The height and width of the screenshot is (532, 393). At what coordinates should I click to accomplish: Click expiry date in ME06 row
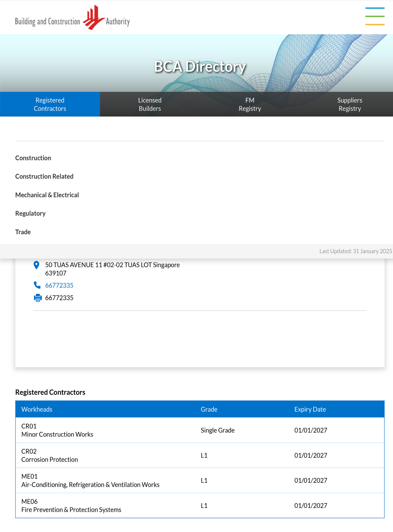311,506
